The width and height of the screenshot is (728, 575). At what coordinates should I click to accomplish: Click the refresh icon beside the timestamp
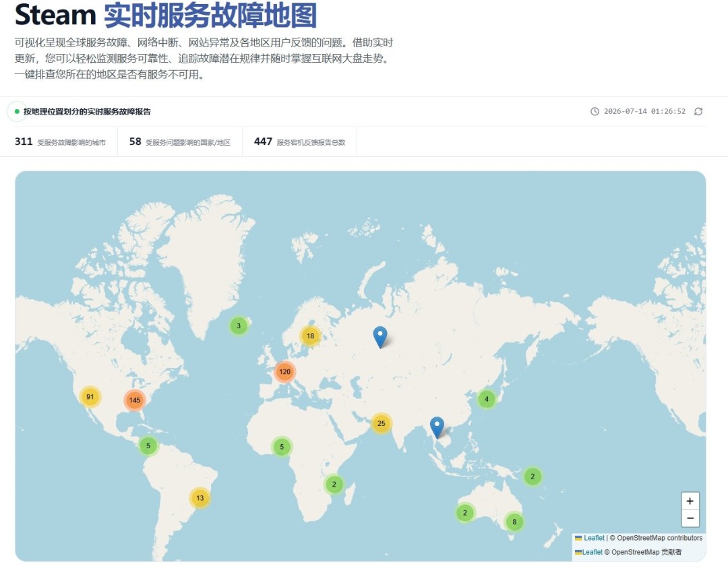(x=698, y=111)
